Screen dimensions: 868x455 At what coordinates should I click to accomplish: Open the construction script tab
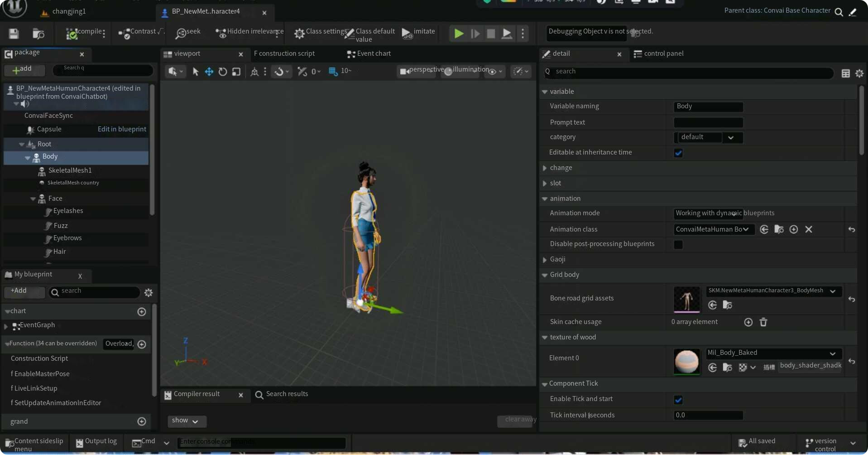pos(284,53)
